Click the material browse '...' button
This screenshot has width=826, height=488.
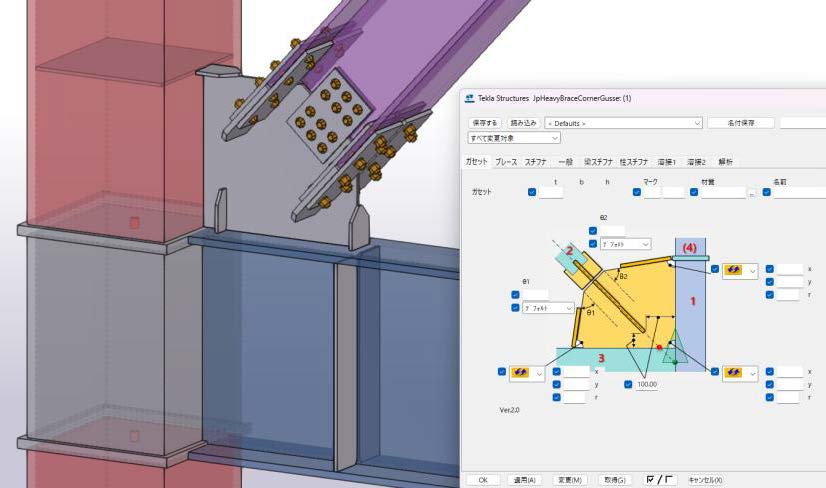[x=751, y=193]
